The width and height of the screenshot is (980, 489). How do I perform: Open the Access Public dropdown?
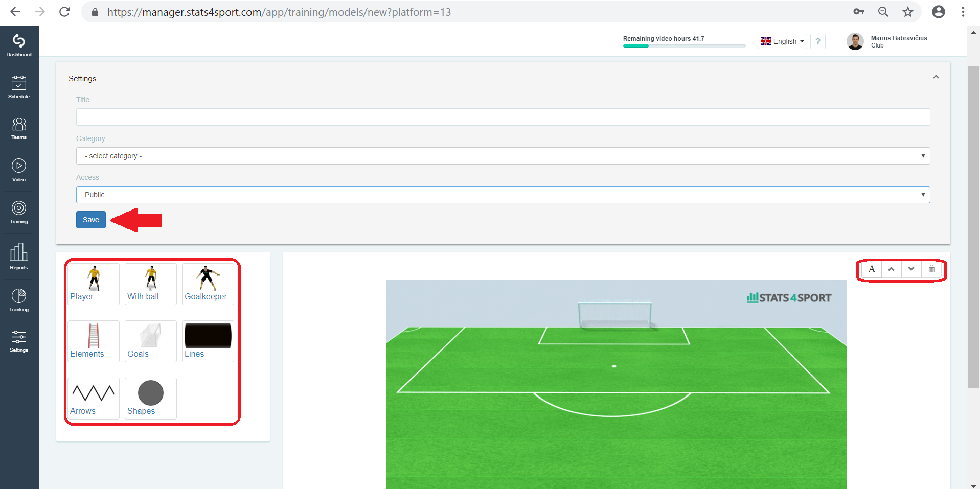coord(503,195)
